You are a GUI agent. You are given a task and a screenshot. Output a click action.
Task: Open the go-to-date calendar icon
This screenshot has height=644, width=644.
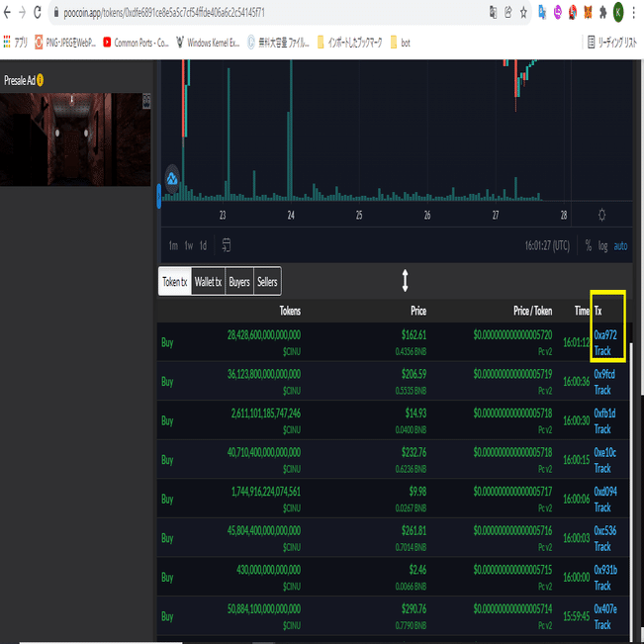pyautogui.click(x=226, y=245)
